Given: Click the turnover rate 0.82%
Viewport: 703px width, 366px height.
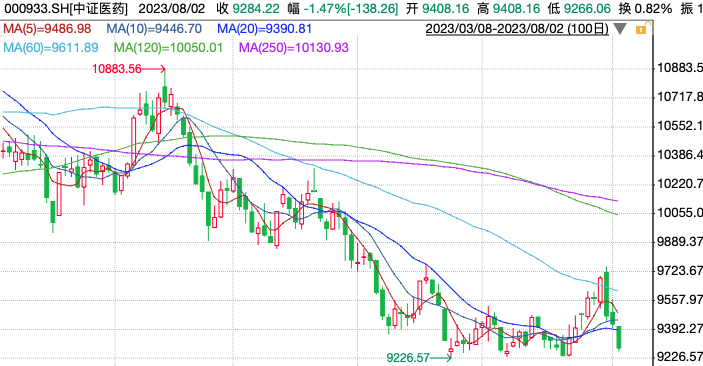Looking at the screenshot, I should (653, 9).
